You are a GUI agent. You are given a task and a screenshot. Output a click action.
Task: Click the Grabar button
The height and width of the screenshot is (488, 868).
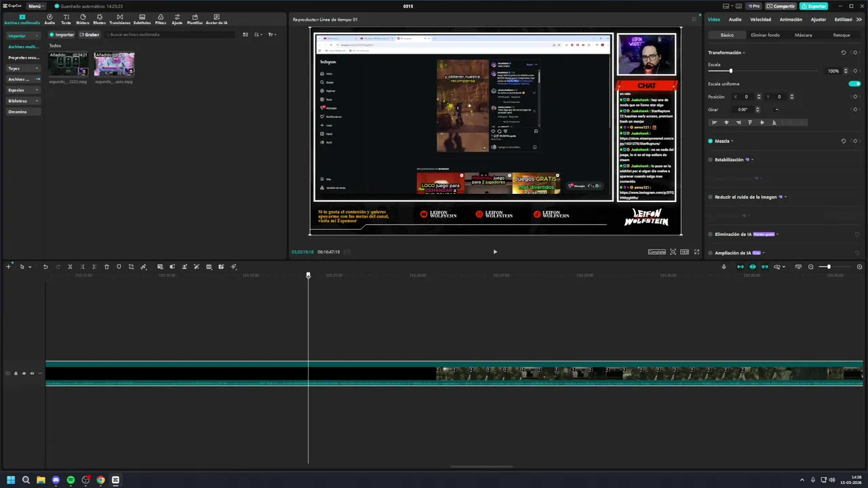(x=89, y=35)
